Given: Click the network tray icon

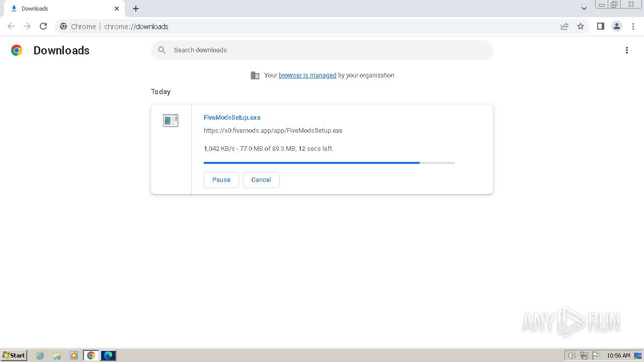Looking at the screenshot, I should 584,355.
